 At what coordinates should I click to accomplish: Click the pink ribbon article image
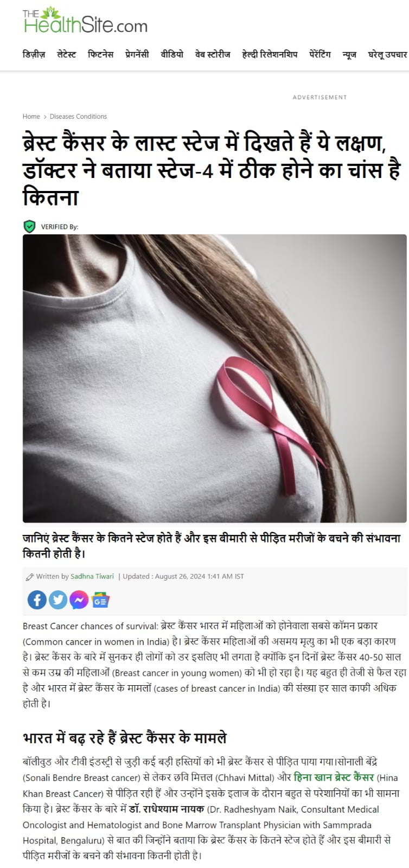pyautogui.click(x=215, y=378)
